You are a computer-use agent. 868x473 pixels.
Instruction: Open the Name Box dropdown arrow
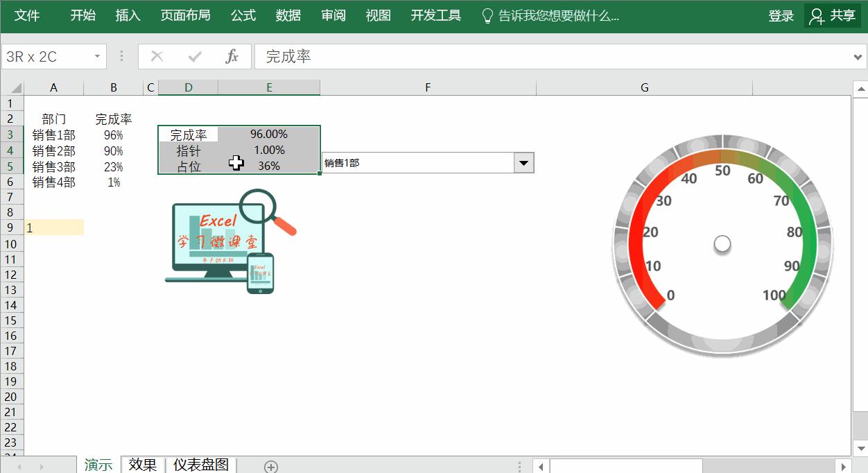click(x=97, y=56)
